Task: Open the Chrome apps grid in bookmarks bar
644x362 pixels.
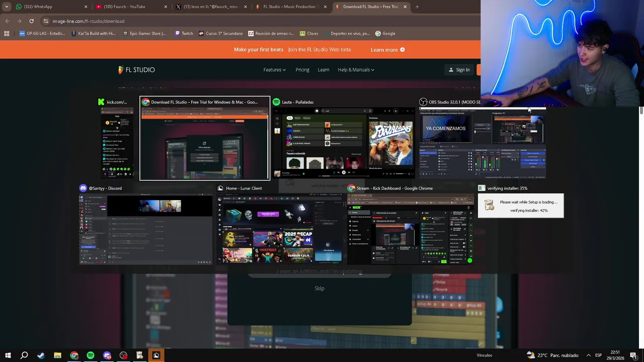Action: [7, 34]
